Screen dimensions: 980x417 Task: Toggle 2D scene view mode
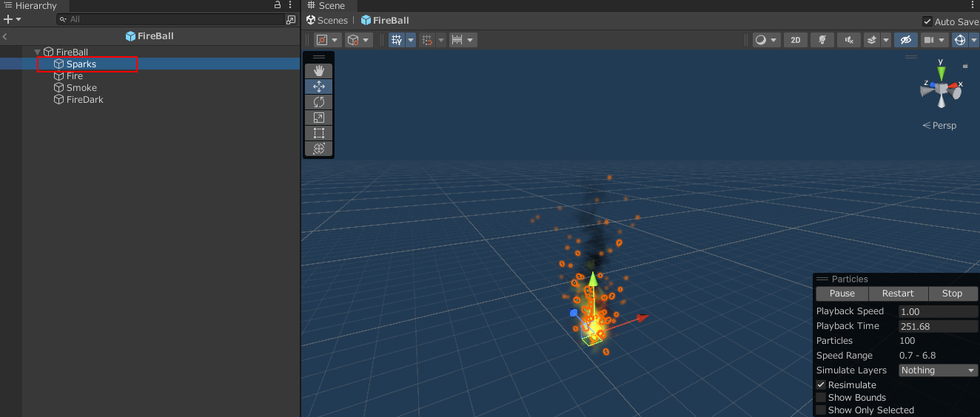click(796, 40)
